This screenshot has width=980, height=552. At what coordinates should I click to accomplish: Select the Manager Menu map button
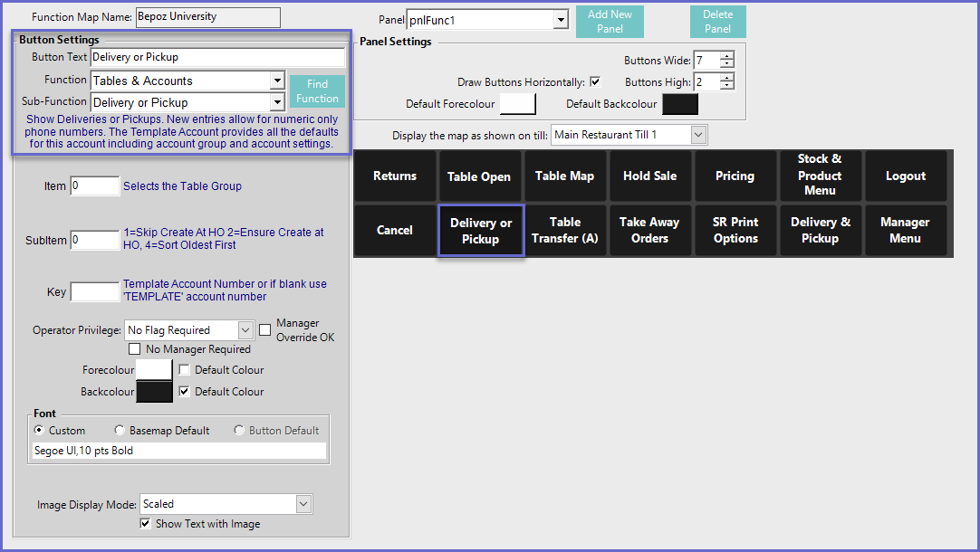point(905,231)
